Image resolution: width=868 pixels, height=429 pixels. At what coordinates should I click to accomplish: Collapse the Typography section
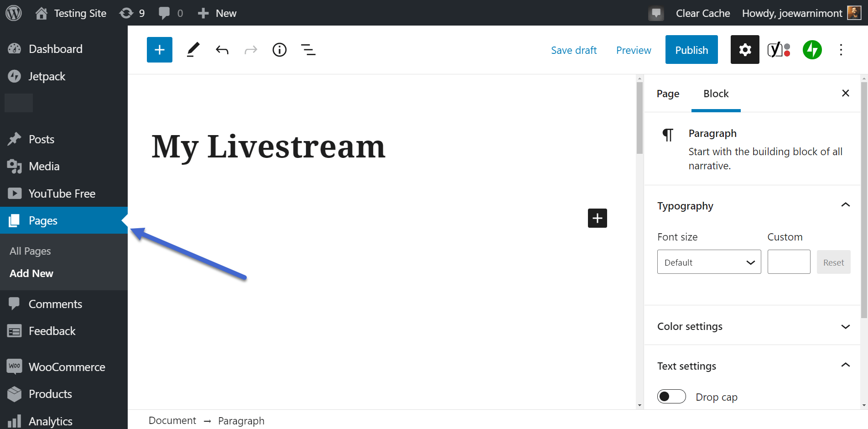[753, 206]
